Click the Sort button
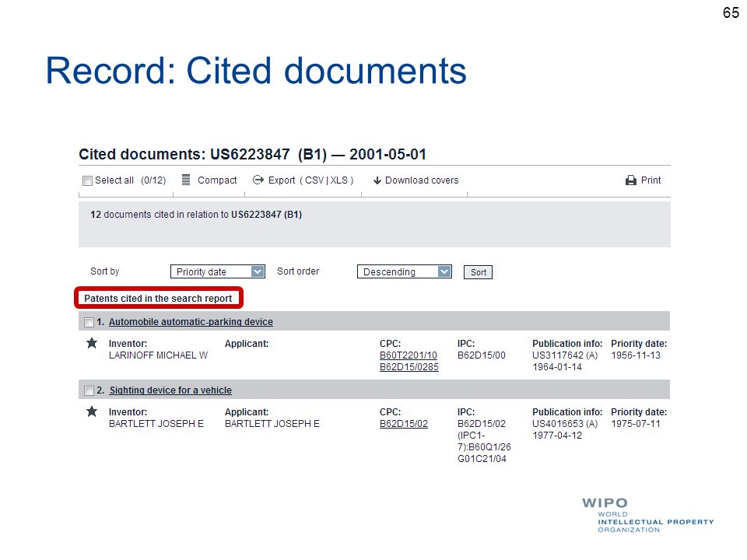747x560 pixels. 479,272
